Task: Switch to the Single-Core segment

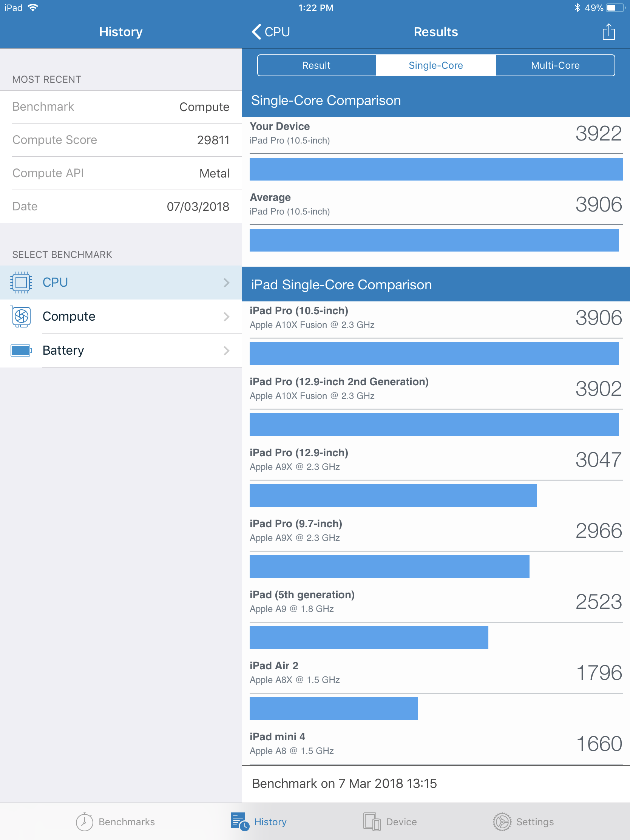Action: click(435, 65)
